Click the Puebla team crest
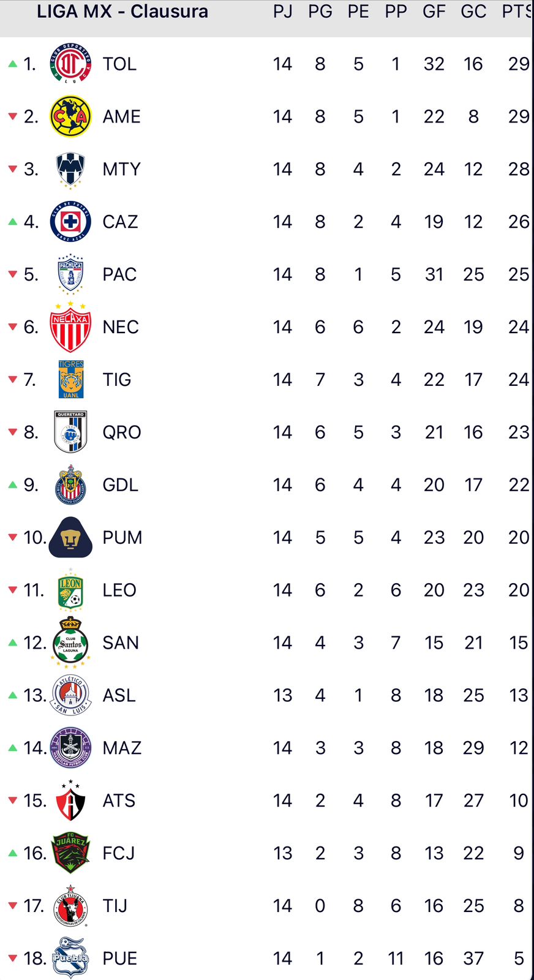Viewport: 534px width, 980px height. [x=70, y=958]
